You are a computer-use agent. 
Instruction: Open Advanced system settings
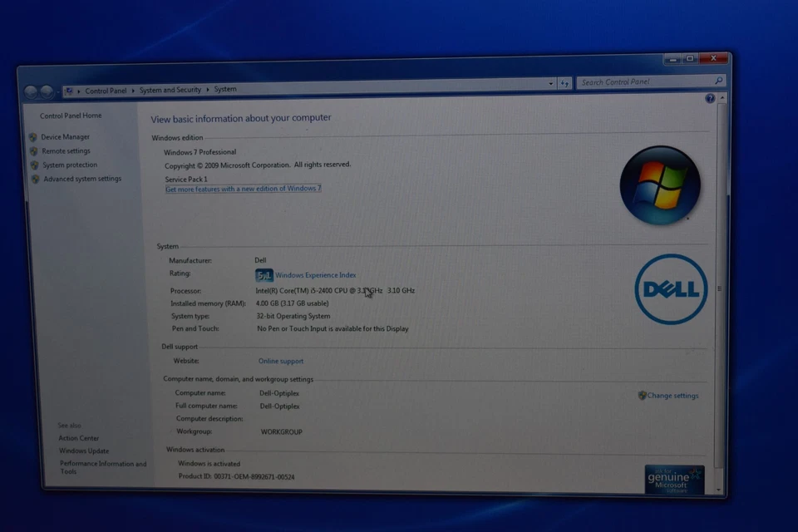[81, 178]
